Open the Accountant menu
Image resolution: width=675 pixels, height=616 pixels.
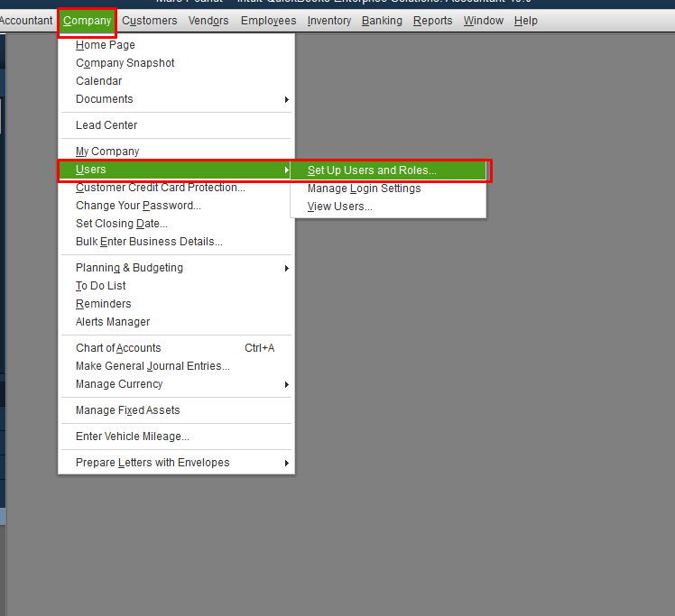click(x=26, y=21)
